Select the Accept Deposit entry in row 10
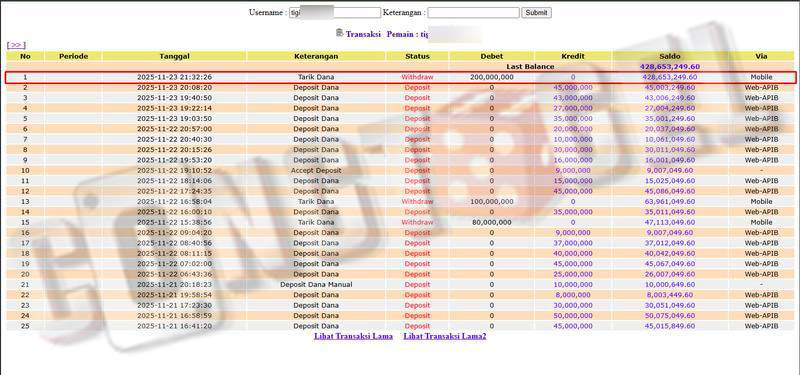The width and height of the screenshot is (800, 375). [x=316, y=170]
